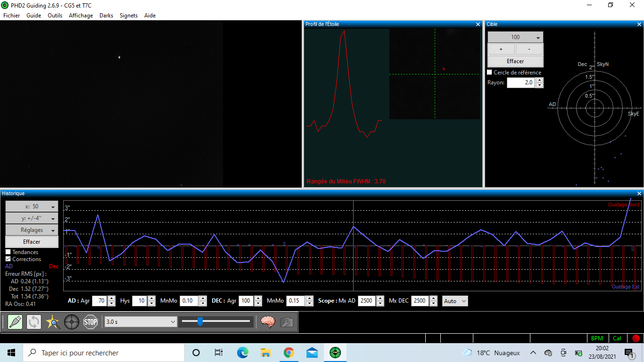This screenshot has width=644, height=362.
Task: Open advanced settings via the brain icon
Action: click(x=268, y=322)
